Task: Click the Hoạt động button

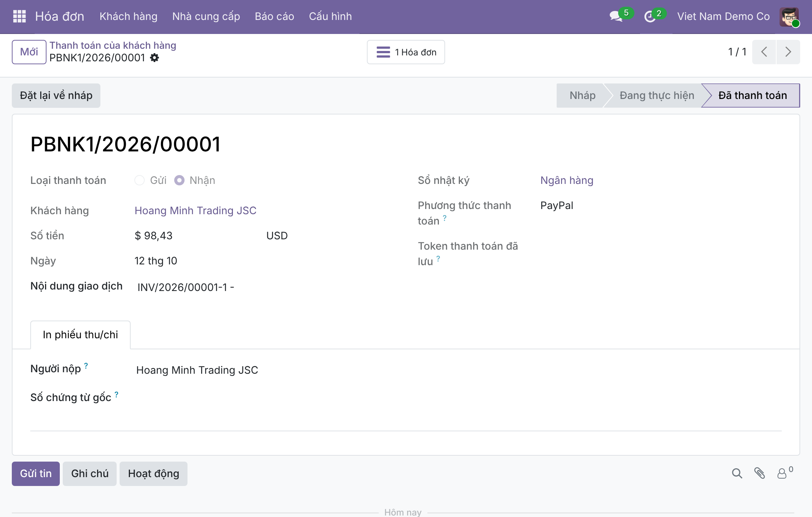Action: click(x=154, y=473)
